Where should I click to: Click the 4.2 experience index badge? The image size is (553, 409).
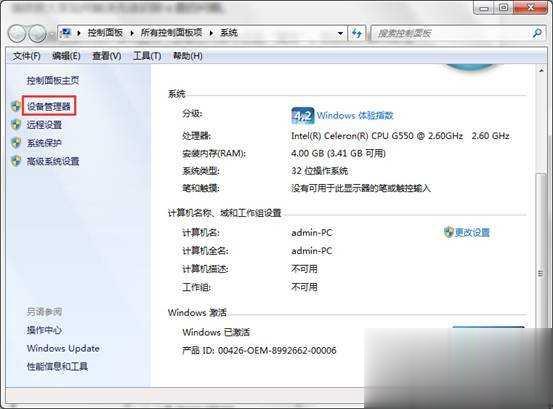pyautogui.click(x=303, y=115)
